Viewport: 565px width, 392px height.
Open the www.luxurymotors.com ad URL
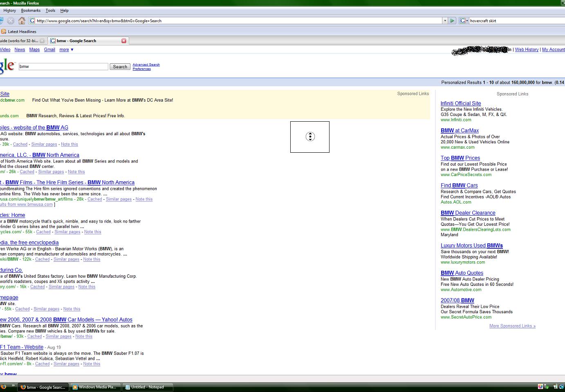463,262
